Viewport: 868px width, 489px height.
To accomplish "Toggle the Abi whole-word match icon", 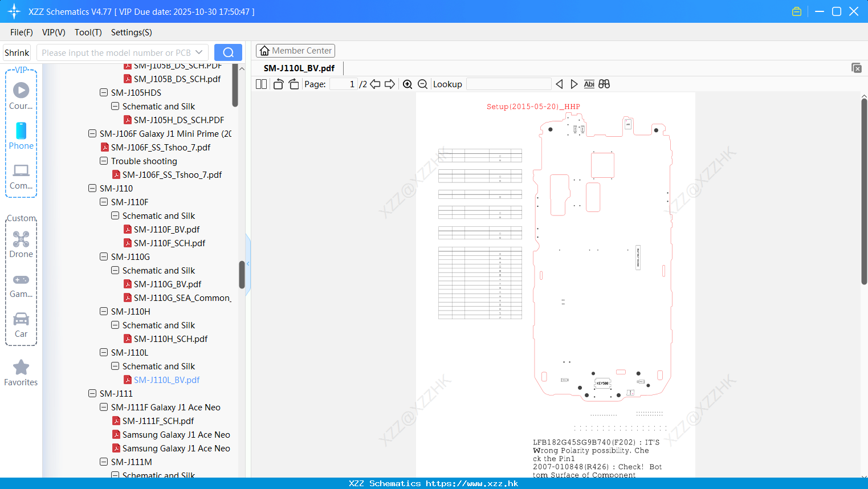I will [x=589, y=84].
